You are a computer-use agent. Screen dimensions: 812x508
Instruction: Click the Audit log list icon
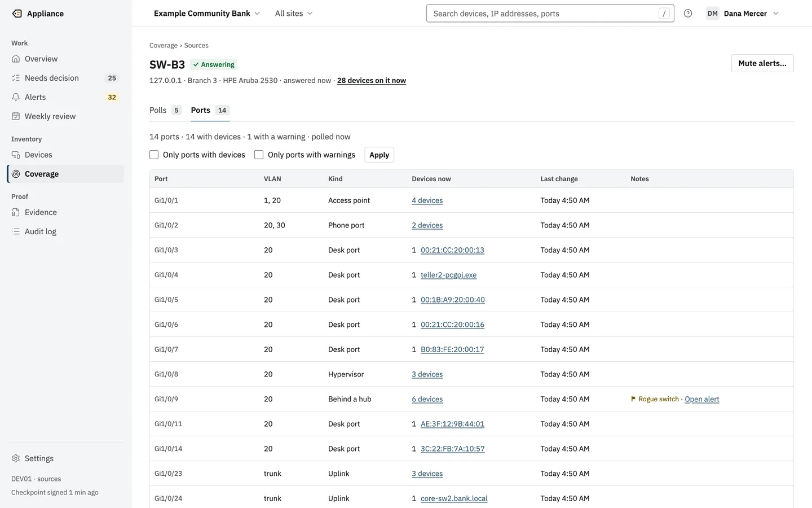click(x=16, y=231)
